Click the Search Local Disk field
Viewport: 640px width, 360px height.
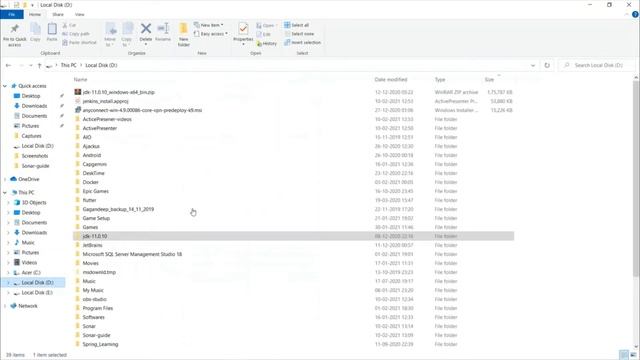pos(598,65)
